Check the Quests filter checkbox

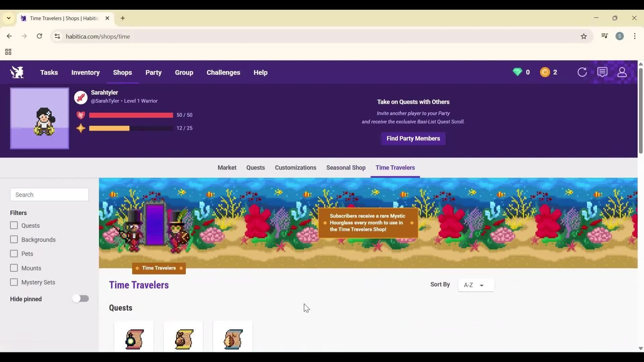14,225
